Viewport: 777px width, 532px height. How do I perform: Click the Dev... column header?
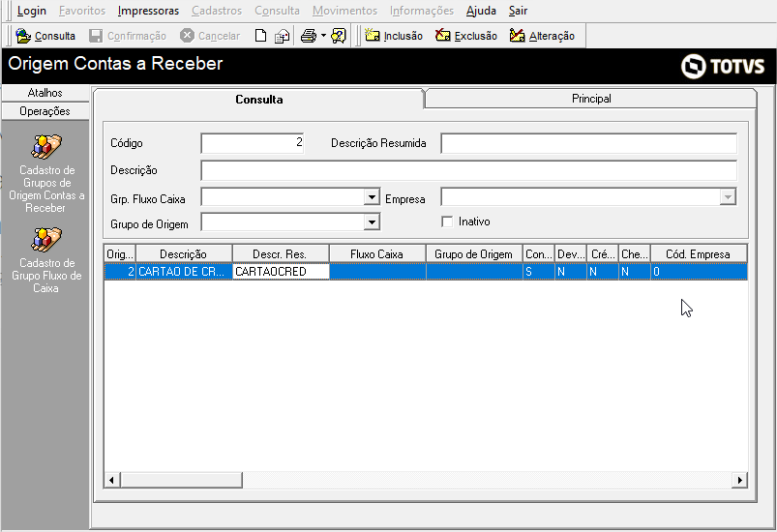[571, 254]
